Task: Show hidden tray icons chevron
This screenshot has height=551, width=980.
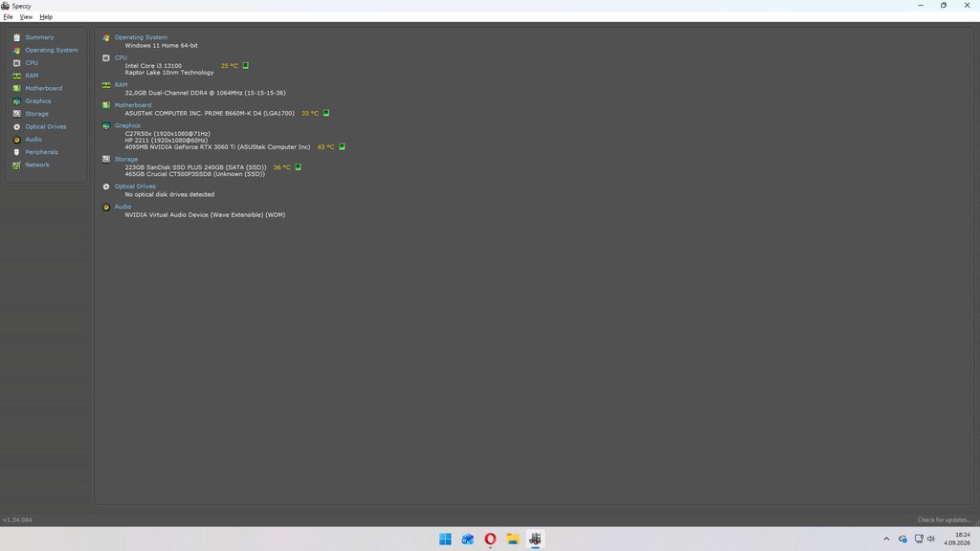Action: (x=886, y=540)
